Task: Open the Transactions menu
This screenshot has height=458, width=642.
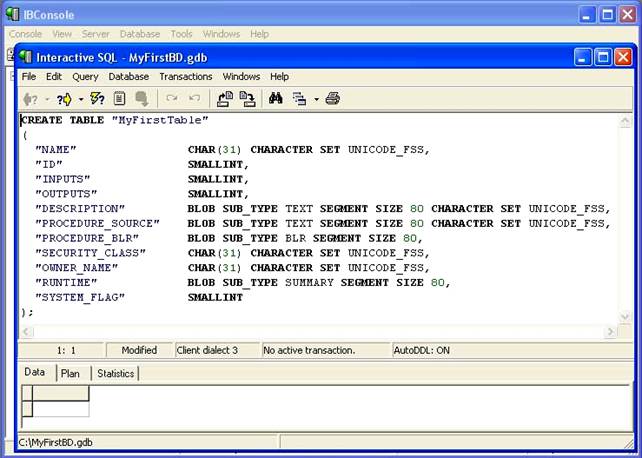Action: coord(186,76)
